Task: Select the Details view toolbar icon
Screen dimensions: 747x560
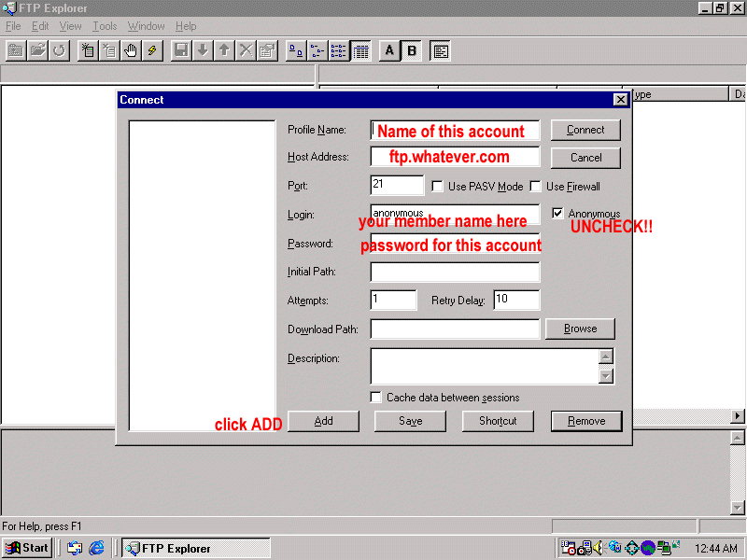Action: coord(360,50)
